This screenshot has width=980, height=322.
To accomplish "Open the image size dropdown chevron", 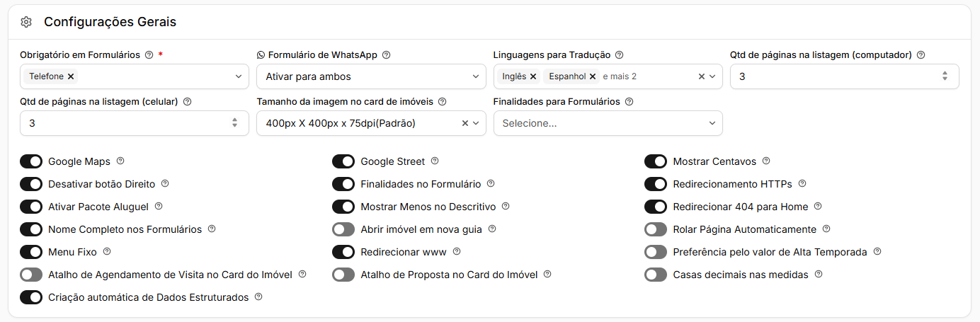I will click(476, 123).
